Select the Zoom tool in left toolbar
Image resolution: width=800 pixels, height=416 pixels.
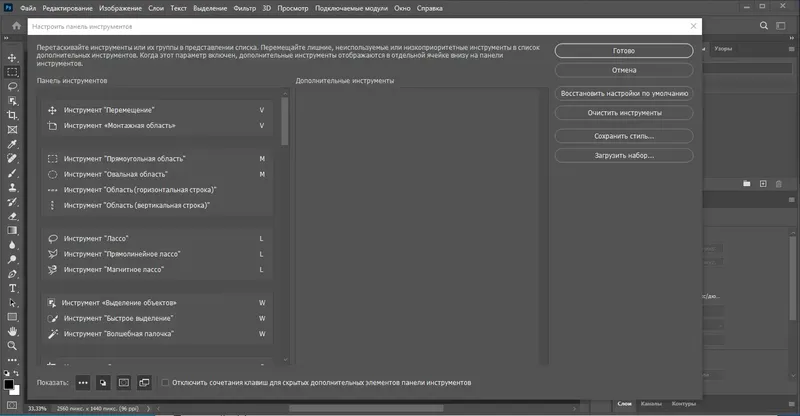[x=12, y=346]
